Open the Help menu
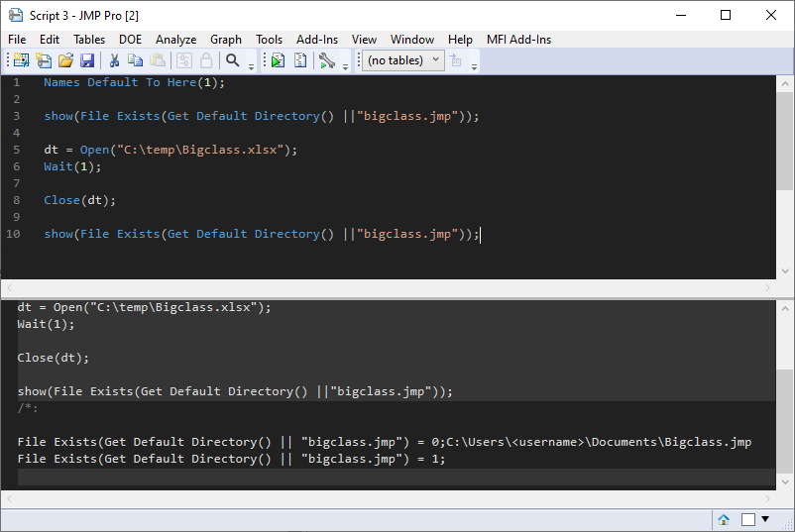 coord(460,40)
